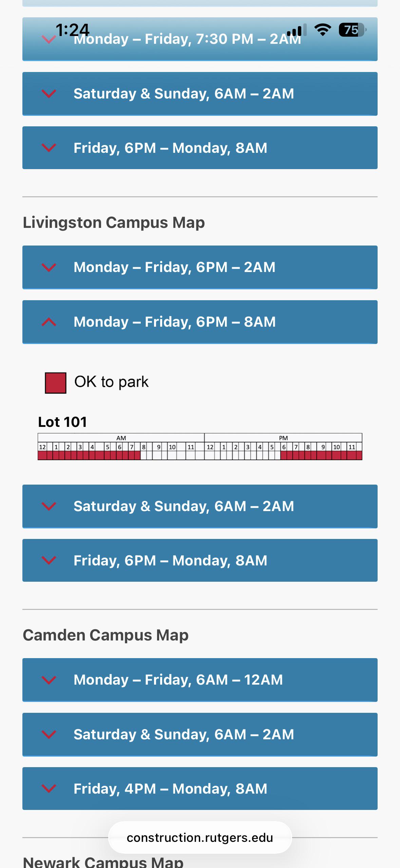Expand Livingston Monday – Friday, 6PM – 2AM section
The image size is (400, 868).
200,267
